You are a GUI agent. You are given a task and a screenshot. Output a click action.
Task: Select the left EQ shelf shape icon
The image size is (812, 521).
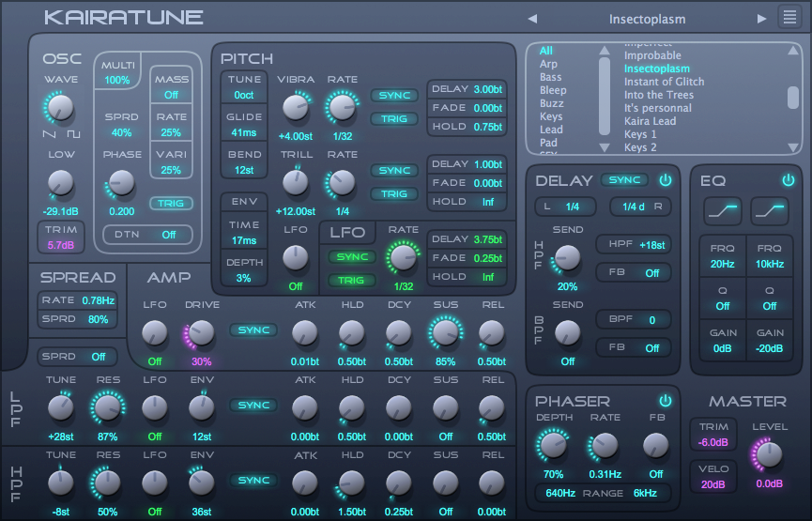pos(722,212)
